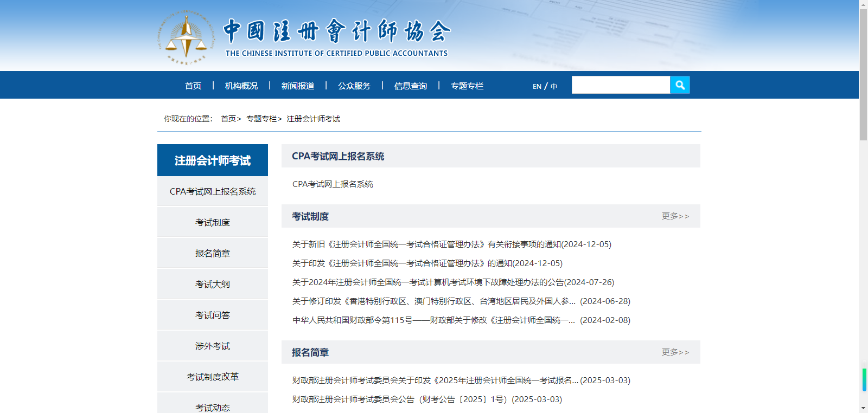Click 首页 in the breadcrumb
The width and height of the screenshot is (868, 413).
pos(228,119)
